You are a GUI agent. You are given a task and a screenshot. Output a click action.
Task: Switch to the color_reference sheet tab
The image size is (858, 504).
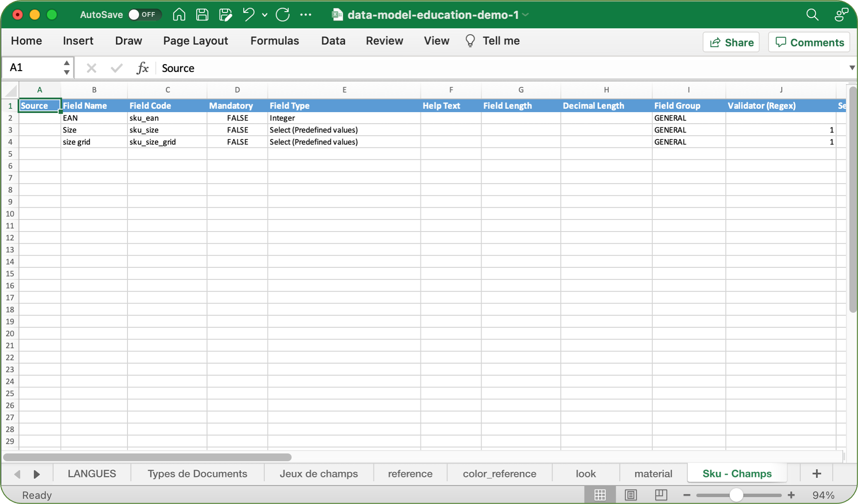[x=499, y=474]
